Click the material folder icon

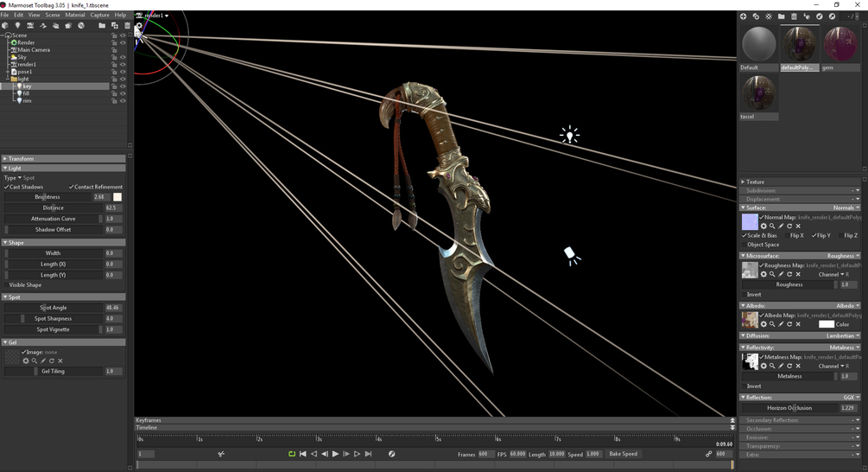781,16
